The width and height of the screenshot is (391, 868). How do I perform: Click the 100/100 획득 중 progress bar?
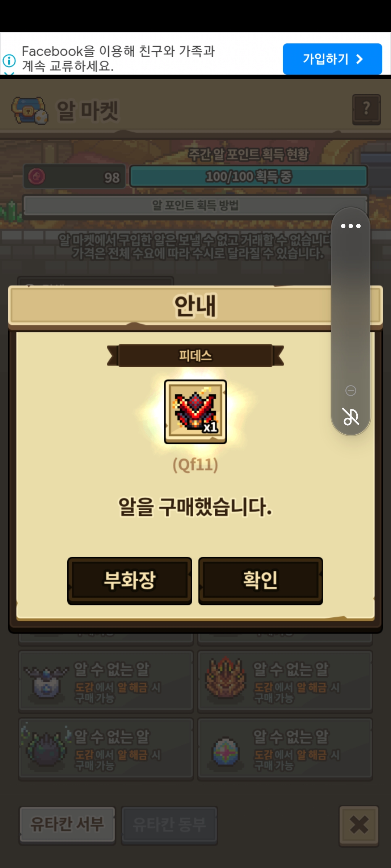point(249,176)
